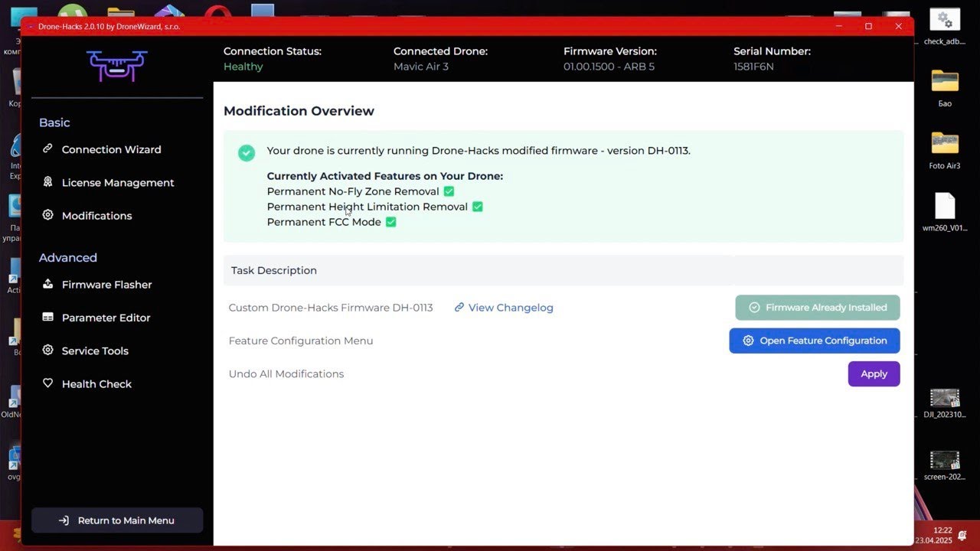Apply Undo All Modifications
Image resolution: width=980 pixels, height=551 pixels.
click(874, 374)
